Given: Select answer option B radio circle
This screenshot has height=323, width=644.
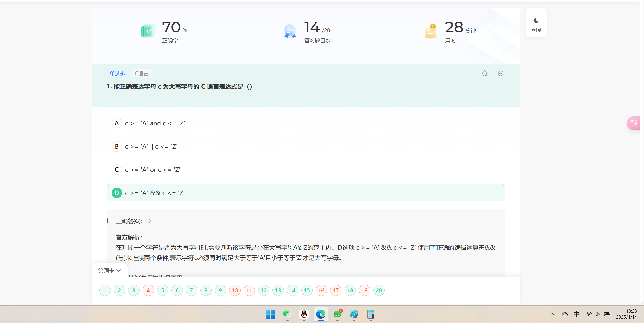Looking at the screenshot, I should pos(117,146).
